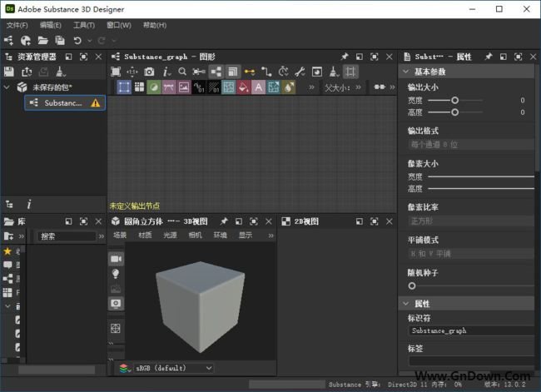Viewport: 541px width, 392px height.
Task: Collapse the 基本参数 section
Action: [406, 72]
